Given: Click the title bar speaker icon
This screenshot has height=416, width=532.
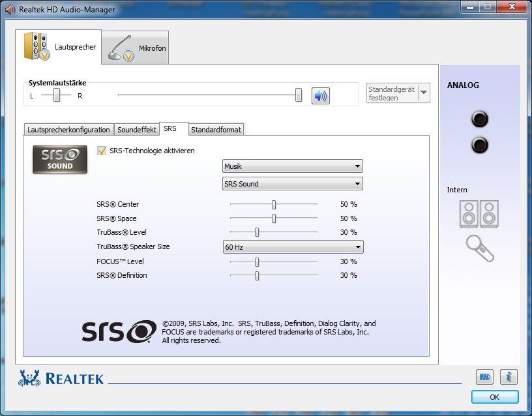Looking at the screenshot, I should (x=10, y=10).
